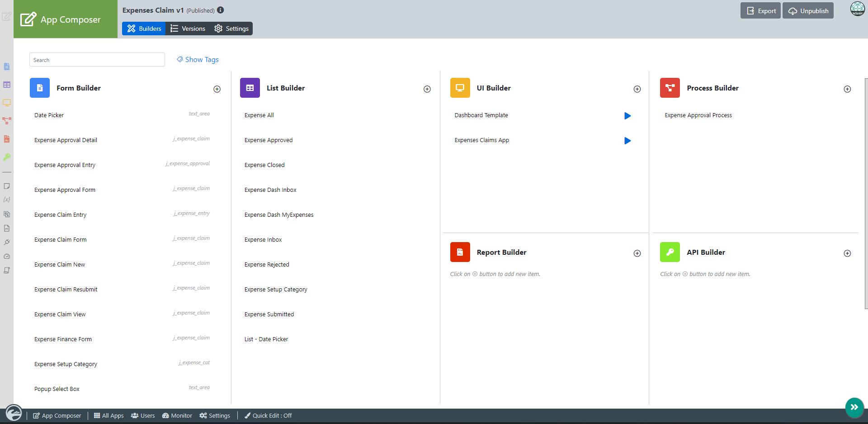
Task: Launch the Expenses Claims App userview
Action: click(x=627, y=141)
